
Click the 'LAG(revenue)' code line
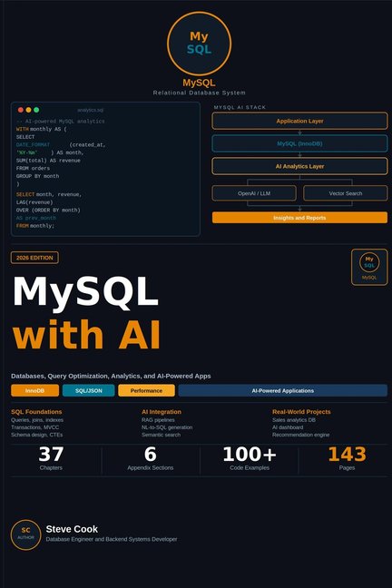[34, 202]
